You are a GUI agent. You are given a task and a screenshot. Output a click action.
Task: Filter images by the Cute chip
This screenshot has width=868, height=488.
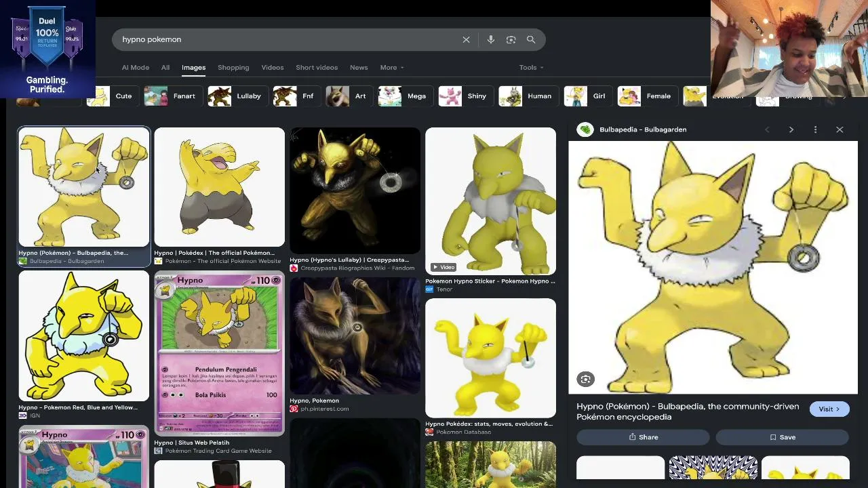coord(112,96)
